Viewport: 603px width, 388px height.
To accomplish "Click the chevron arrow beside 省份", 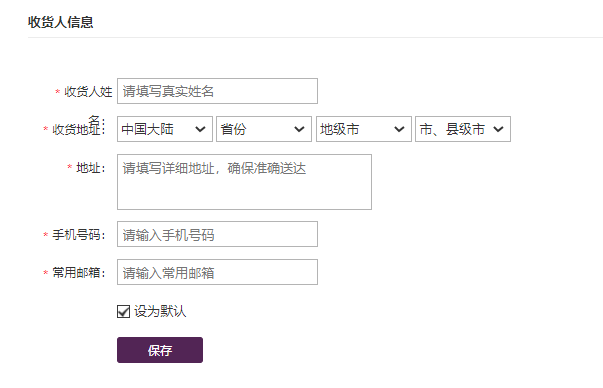I will pyautogui.click(x=299, y=129).
